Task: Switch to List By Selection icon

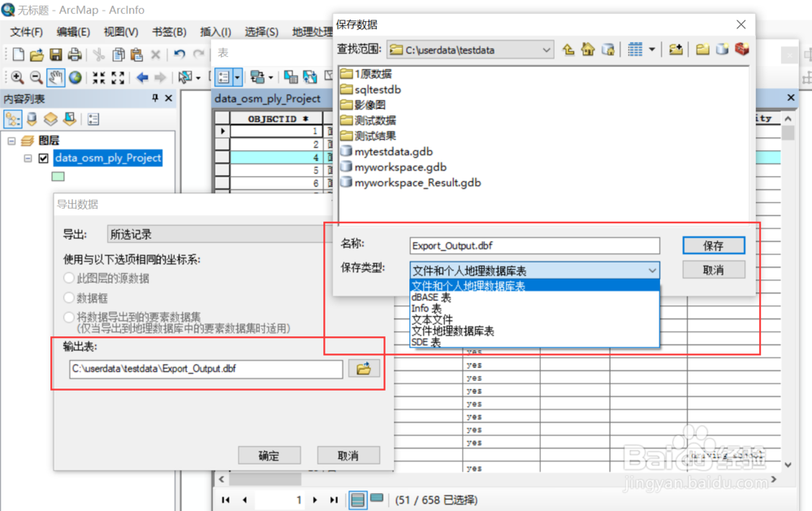Action: point(70,119)
